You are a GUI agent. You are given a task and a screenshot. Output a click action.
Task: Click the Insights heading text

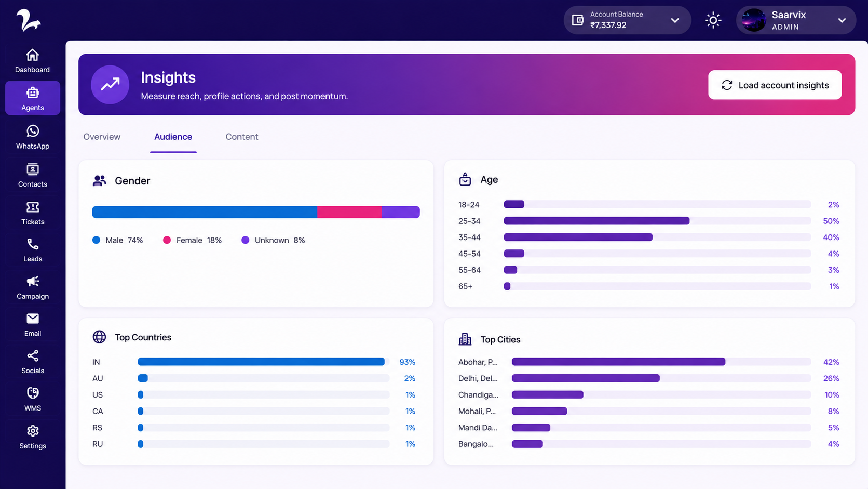[x=168, y=77]
